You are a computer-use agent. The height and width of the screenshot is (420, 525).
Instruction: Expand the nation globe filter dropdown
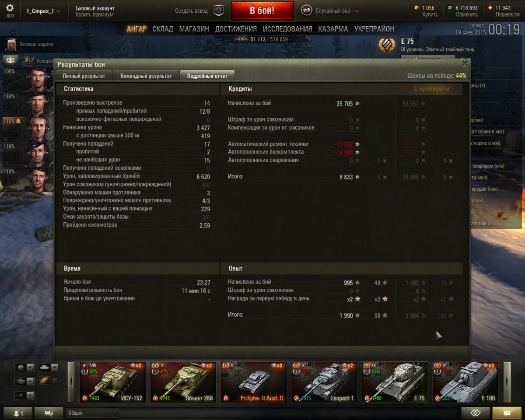(x=24, y=367)
